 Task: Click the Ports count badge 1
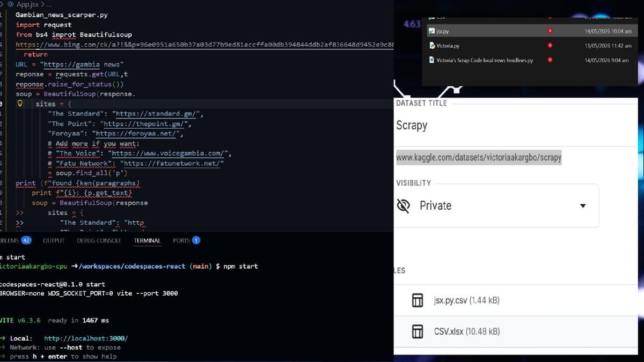pos(196,240)
